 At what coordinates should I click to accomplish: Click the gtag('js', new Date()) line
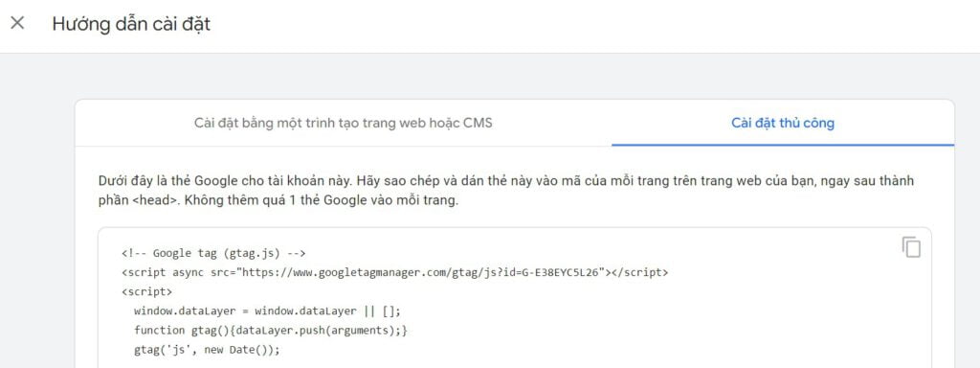coord(207,349)
